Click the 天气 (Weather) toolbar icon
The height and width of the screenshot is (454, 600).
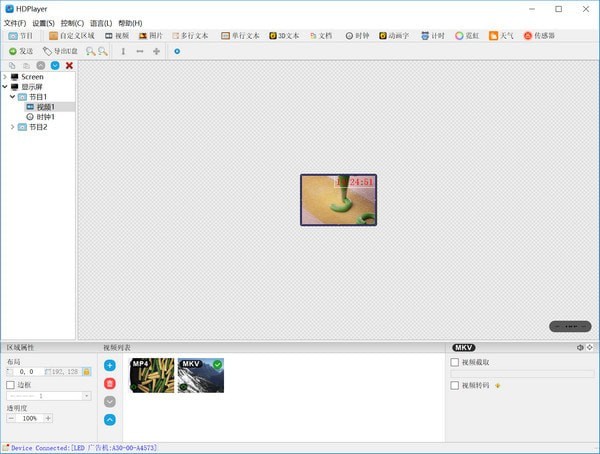pyautogui.click(x=499, y=36)
